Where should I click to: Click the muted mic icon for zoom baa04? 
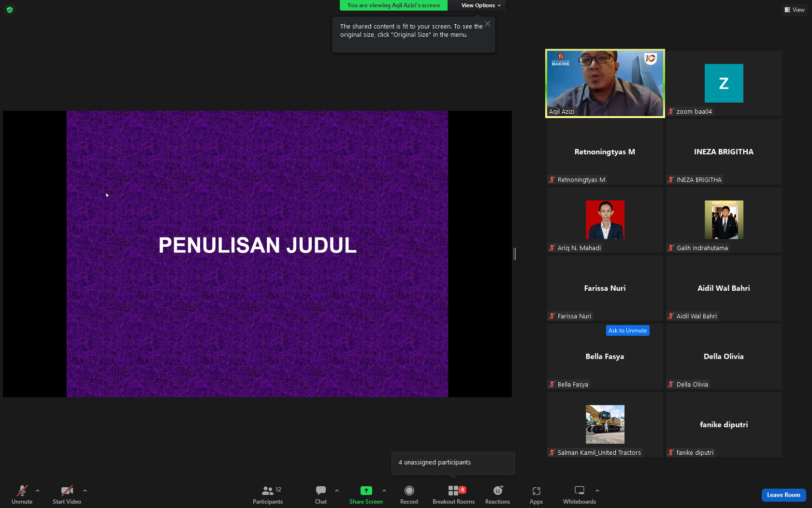[x=671, y=111]
